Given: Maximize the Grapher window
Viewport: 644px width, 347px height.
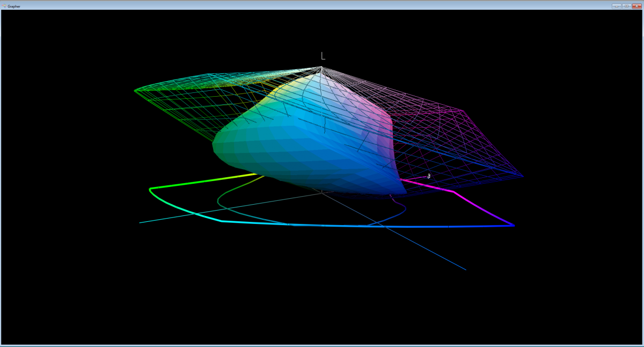Looking at the screenshot, I should pyautogui.click(x=626, y=6).
